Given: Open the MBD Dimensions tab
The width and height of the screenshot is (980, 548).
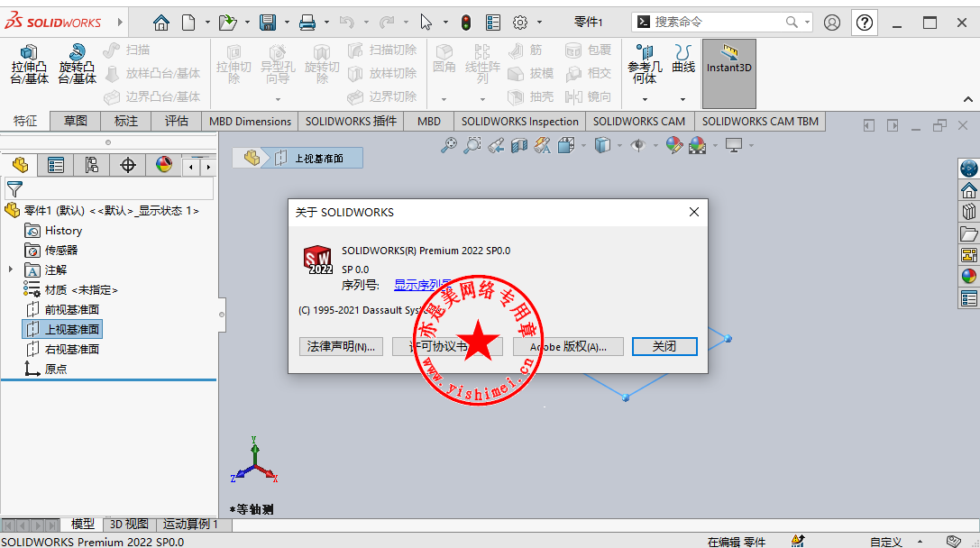Looking at the screenshot, I should (x=250, y=121).
